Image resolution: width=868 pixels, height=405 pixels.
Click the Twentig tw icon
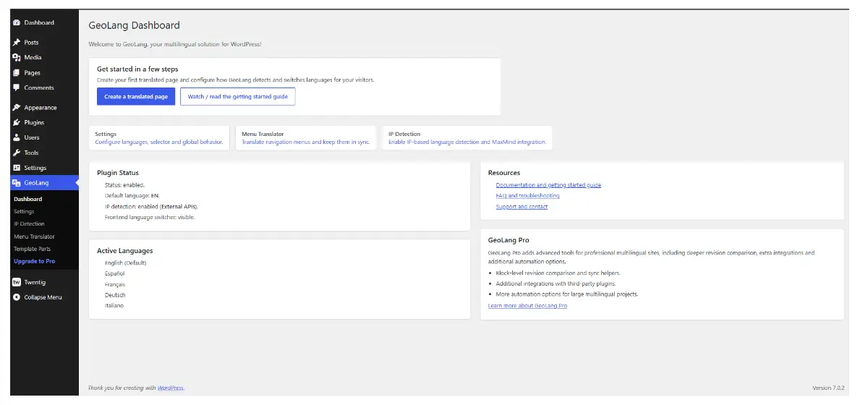pos(17,282)
